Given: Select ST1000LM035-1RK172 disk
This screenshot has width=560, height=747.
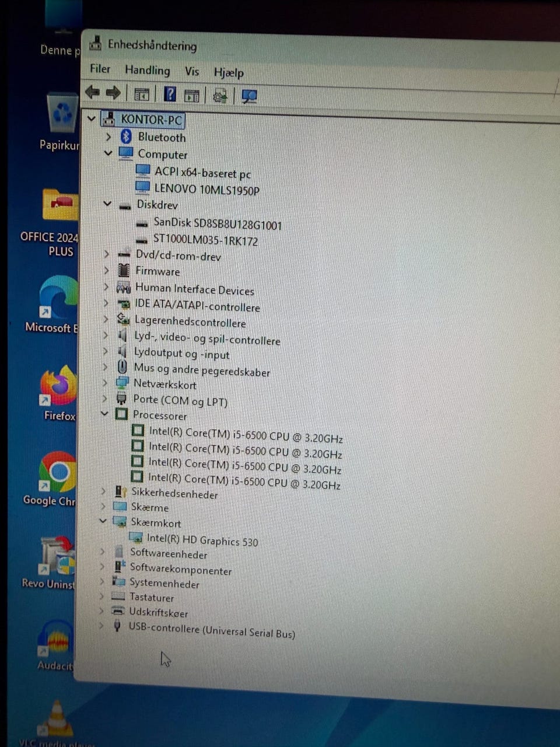Looking at the screenshot, I should 205,240.
